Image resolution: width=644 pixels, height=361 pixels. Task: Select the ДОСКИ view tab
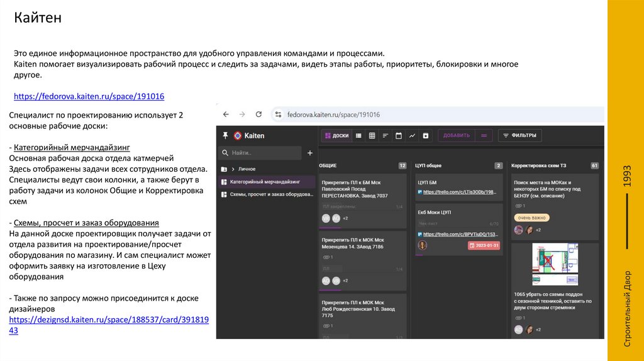(337, 135)
